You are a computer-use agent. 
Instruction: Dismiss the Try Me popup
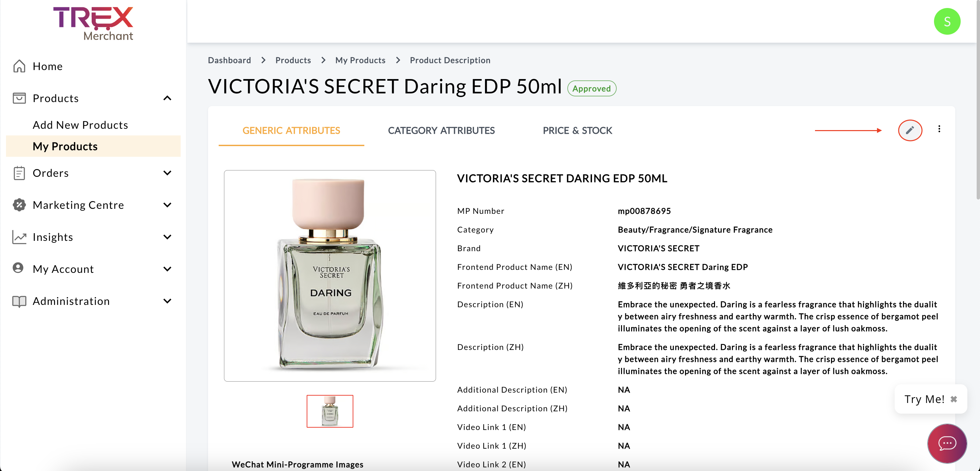point(953,399)
